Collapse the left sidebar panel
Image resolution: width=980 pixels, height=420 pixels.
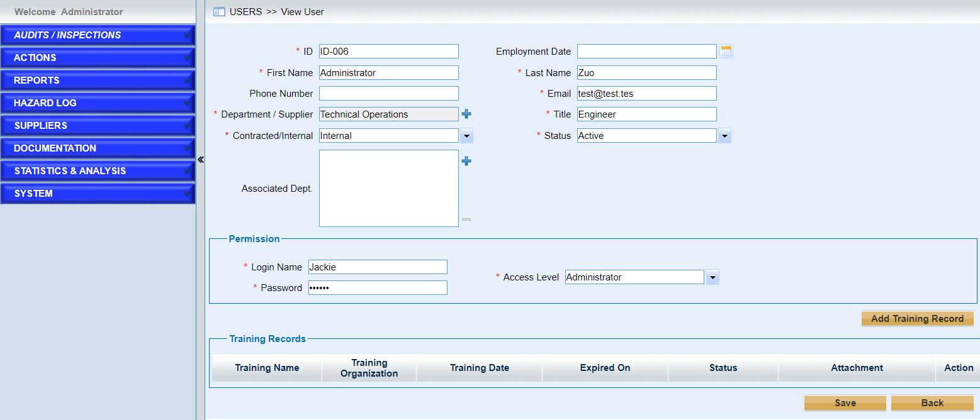coord(201,160)
